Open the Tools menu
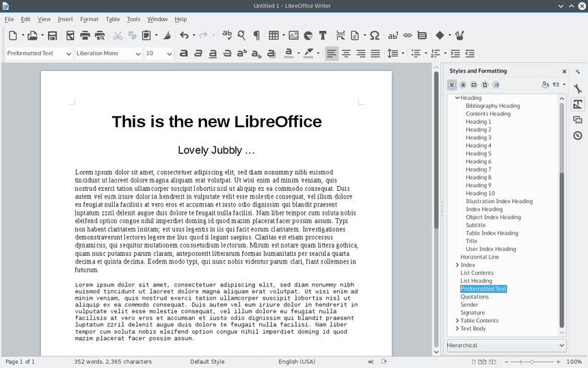 click(x=133, y=19)
